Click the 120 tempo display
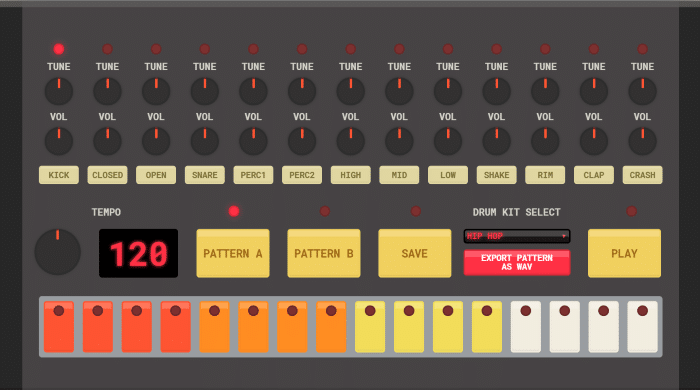700x390 pixels. 138,253
